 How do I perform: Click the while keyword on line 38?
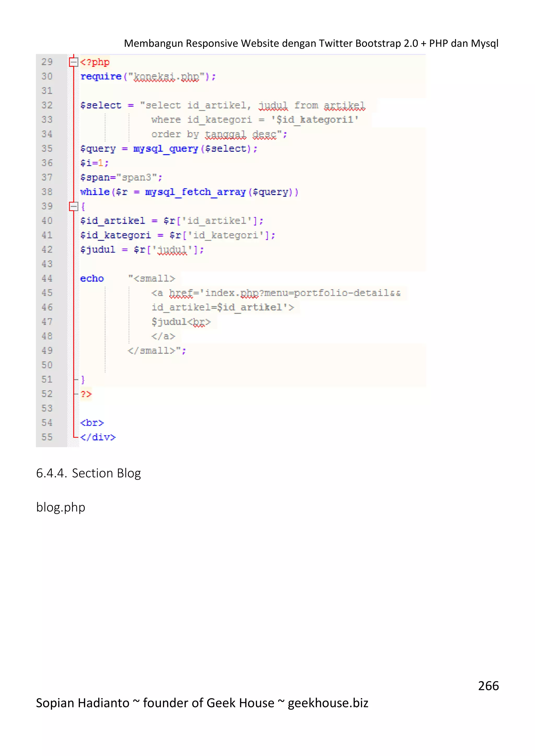click(x=95, y=192)
